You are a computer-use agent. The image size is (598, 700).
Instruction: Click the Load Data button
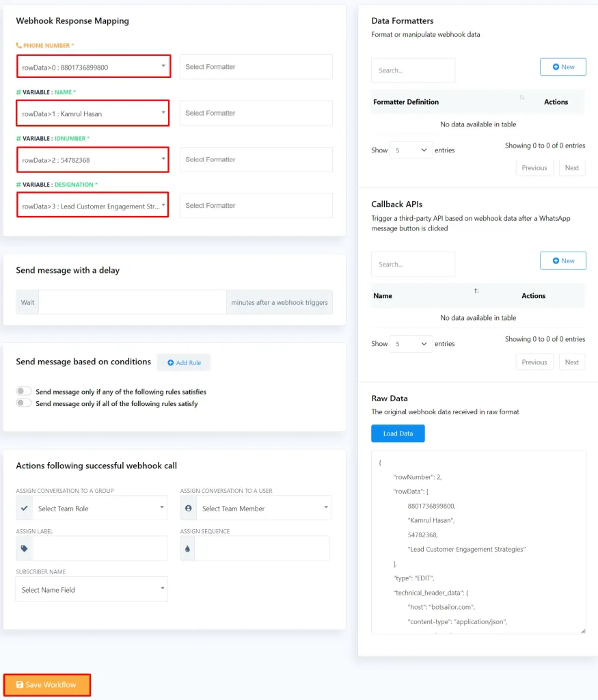(x=398, y=433)
